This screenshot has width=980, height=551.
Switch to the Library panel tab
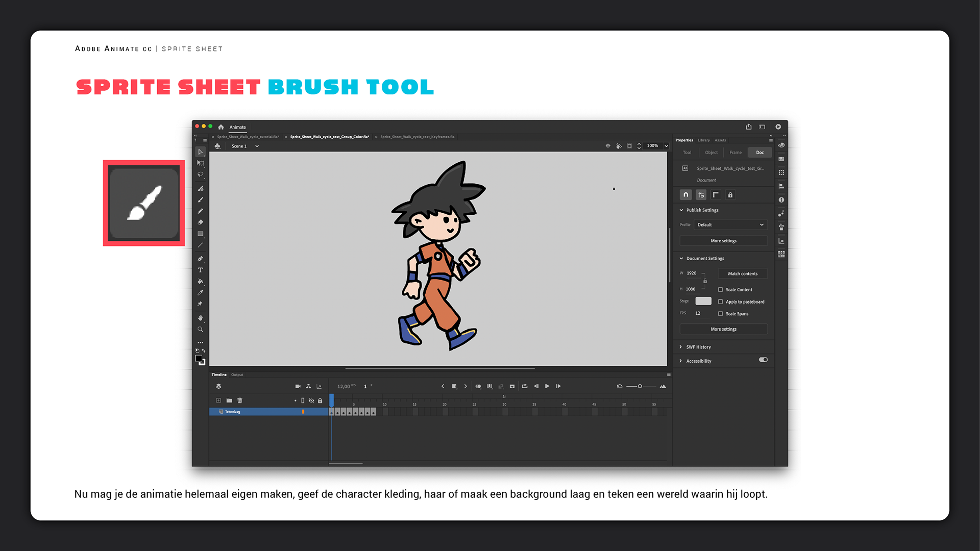pyautogui.click(x=704, y=140)
